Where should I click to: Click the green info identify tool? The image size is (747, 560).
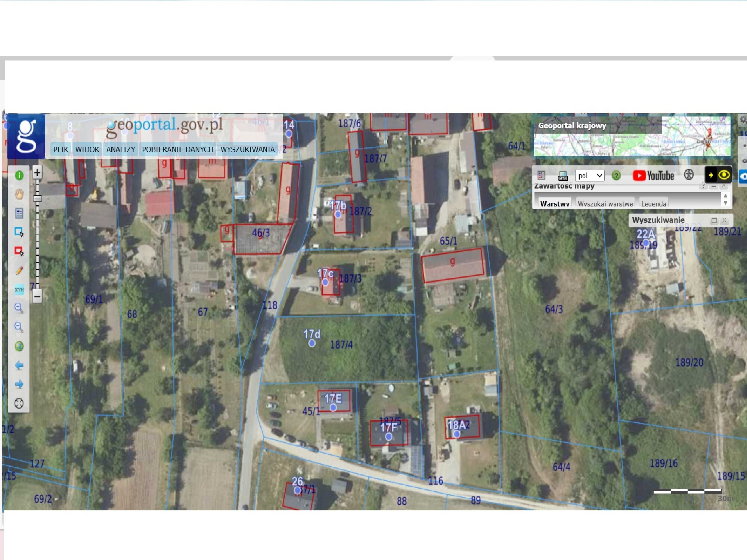coord(19,175)
